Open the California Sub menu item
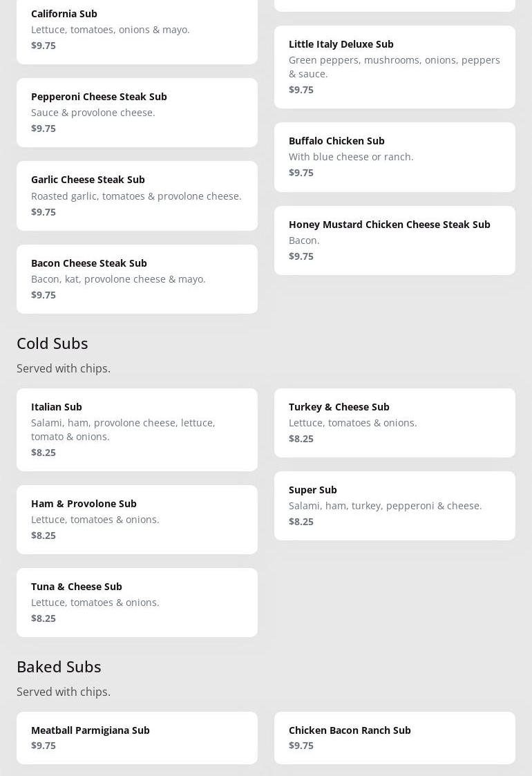Image resolution: width=532 pixels, height=776 pixels. tap(137, 30)
